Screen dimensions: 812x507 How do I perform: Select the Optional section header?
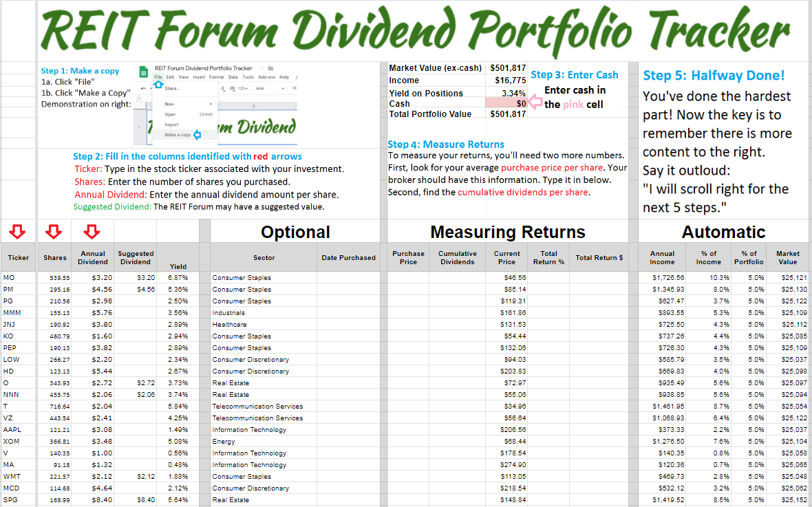[x=295, y=232]
